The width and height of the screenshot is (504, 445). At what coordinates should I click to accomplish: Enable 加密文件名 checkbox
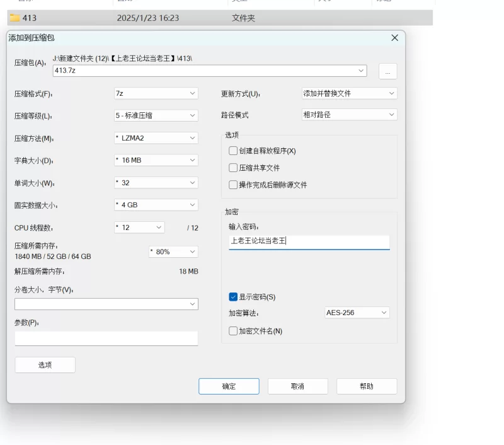coord(233,331)
